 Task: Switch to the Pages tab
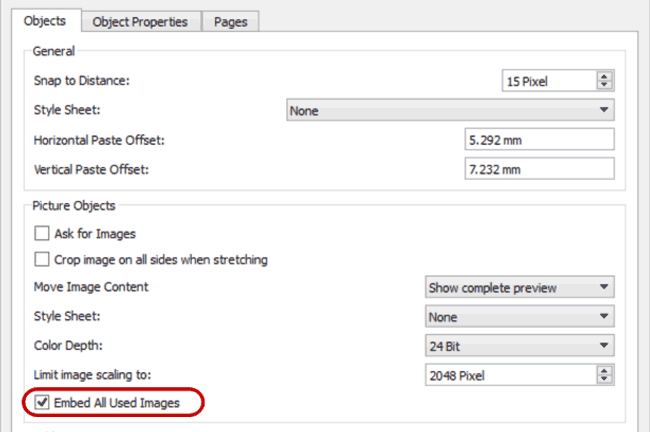230,22
